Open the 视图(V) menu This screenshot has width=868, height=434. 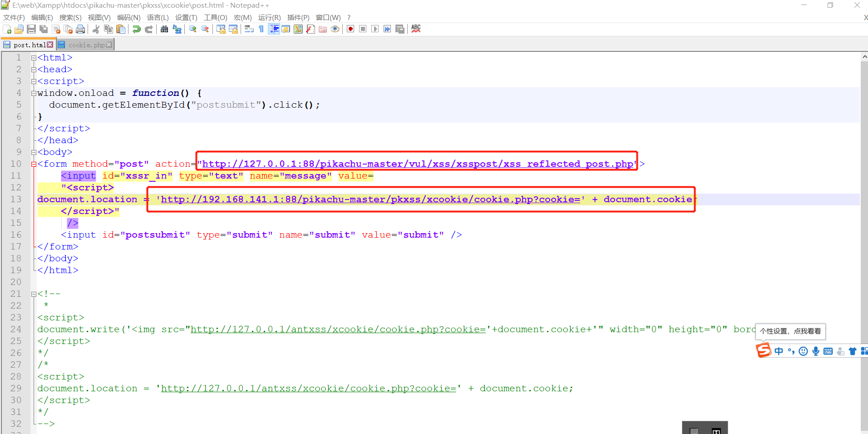(x=99, y=18)
